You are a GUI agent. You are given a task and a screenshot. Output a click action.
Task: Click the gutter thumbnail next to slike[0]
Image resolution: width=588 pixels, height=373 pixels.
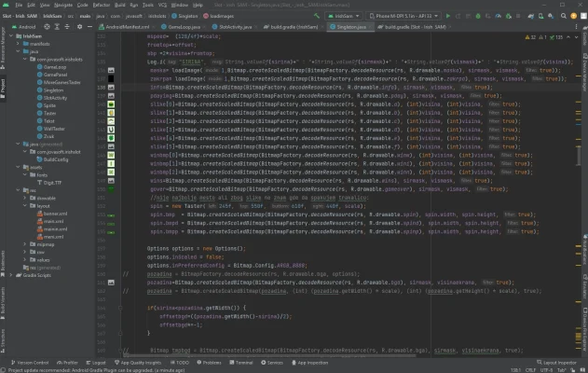click(x=111, y=104)
